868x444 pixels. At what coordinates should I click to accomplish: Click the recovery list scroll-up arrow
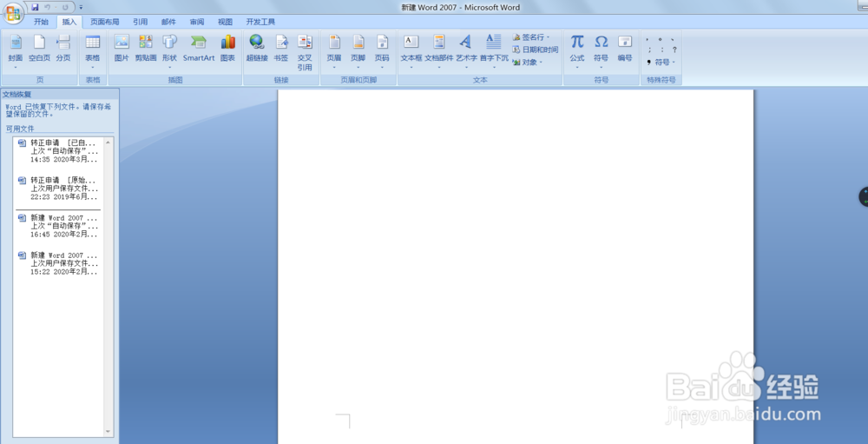108,142
